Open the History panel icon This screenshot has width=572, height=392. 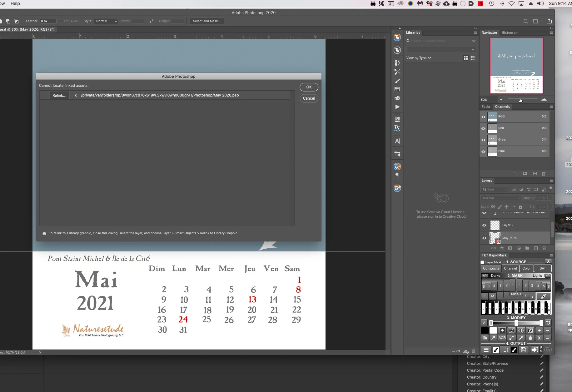(397, 63)
